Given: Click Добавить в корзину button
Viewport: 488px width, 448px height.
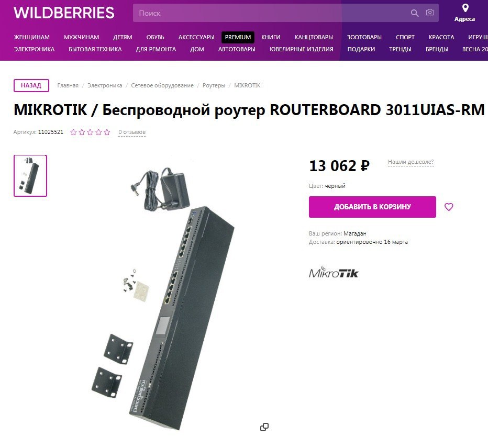Looking at the screenshot, I should point(372,207).
